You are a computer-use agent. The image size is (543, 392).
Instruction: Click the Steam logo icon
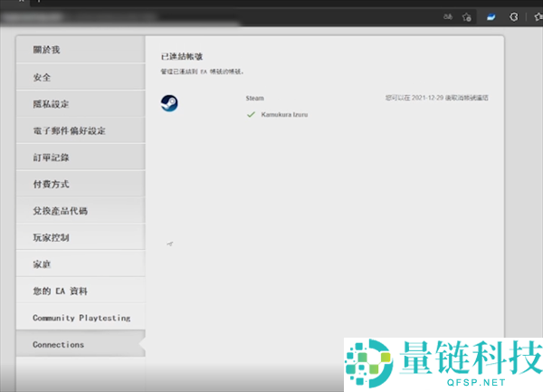click(169, 104)
